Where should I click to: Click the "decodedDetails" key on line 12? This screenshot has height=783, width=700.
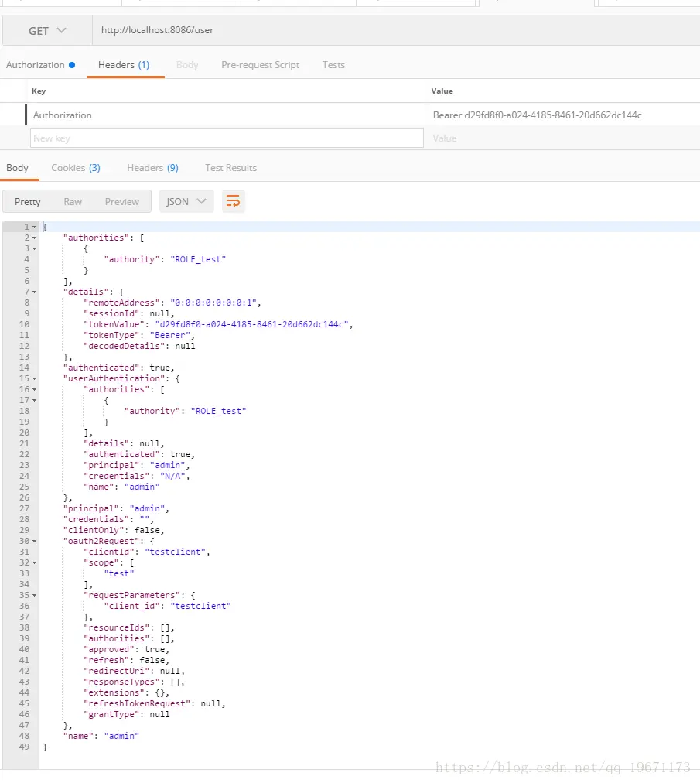[x=125, y=346]
